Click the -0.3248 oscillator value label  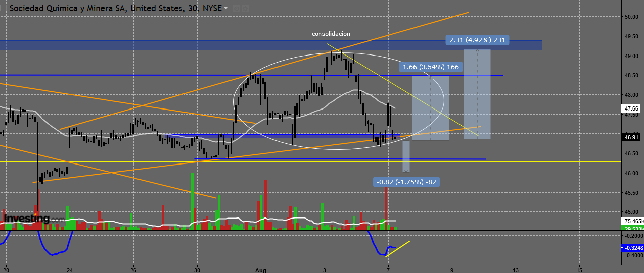coord(632,248)
